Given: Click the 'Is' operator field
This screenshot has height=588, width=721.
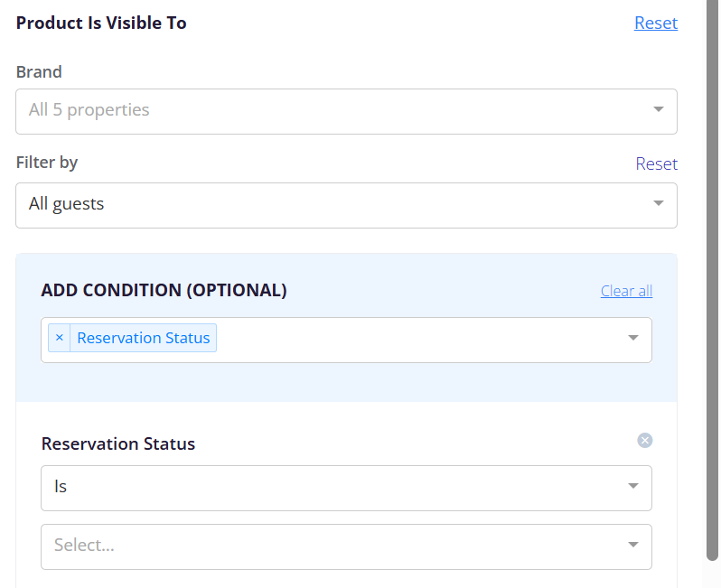Looking at the screenshot, I should [x=346, y=489].
